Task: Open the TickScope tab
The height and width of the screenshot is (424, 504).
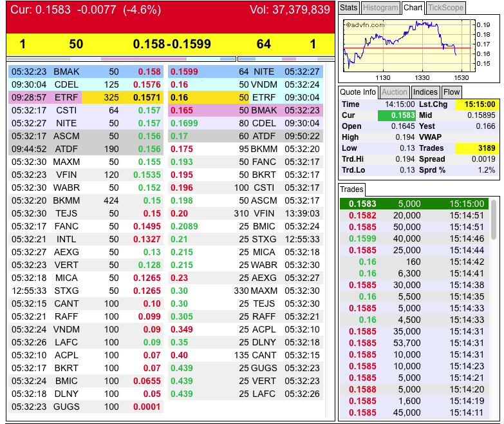Action: (x=445, y=8)
